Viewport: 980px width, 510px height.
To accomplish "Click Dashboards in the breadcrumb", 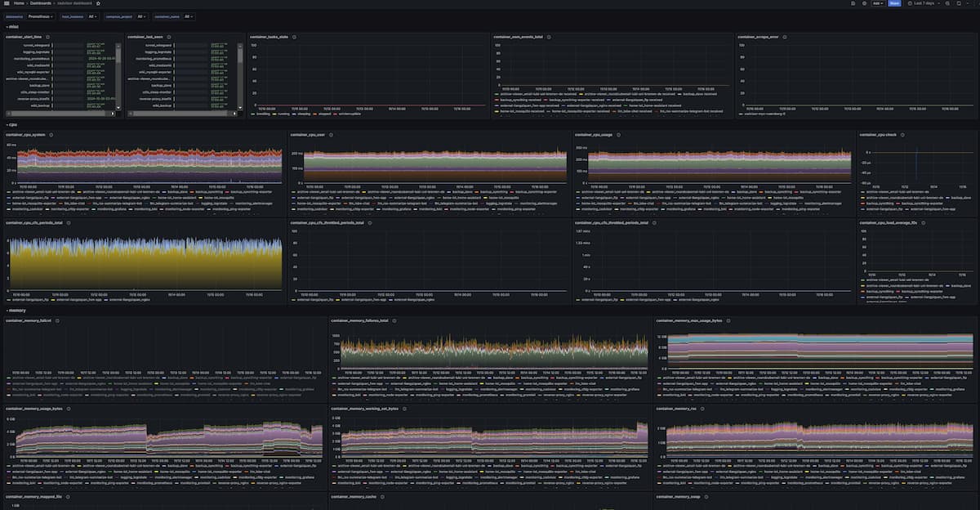I will [x=40, y=3].
